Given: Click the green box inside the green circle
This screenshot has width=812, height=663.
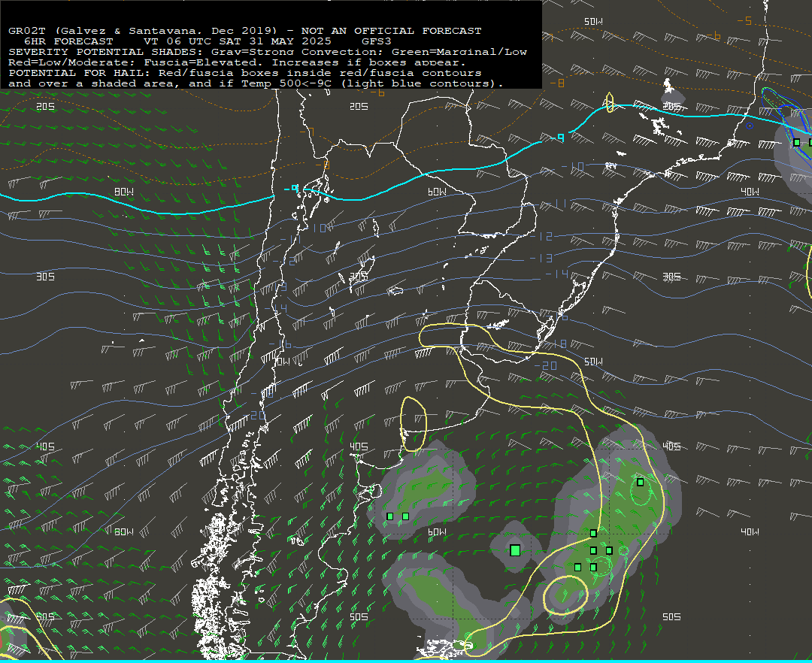Looking at the screenshot, I should coord(641,483).
